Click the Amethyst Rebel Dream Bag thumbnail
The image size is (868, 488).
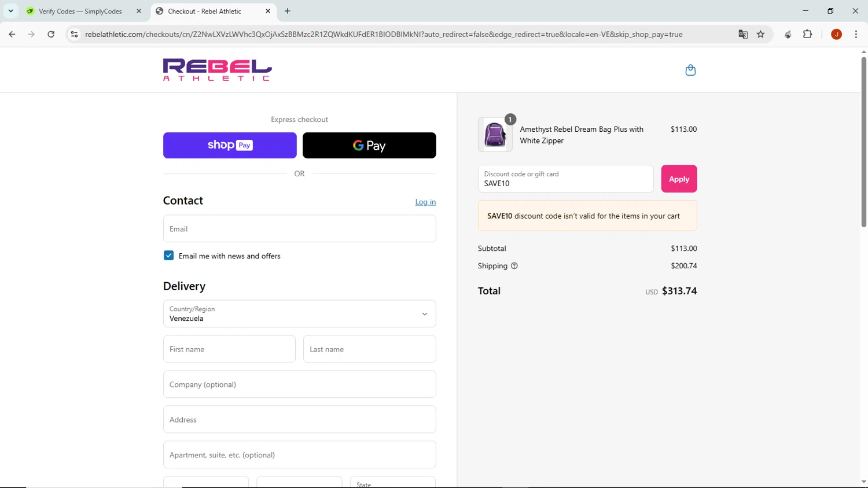(x=495, y=135)
